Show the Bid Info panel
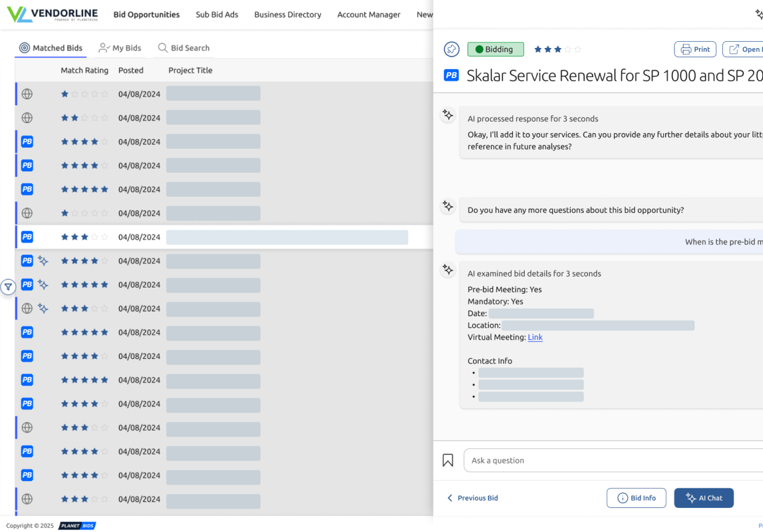Image resolution: width=763 pixels, height=532 pixels. pyautogui.click(x=636, y=498)
